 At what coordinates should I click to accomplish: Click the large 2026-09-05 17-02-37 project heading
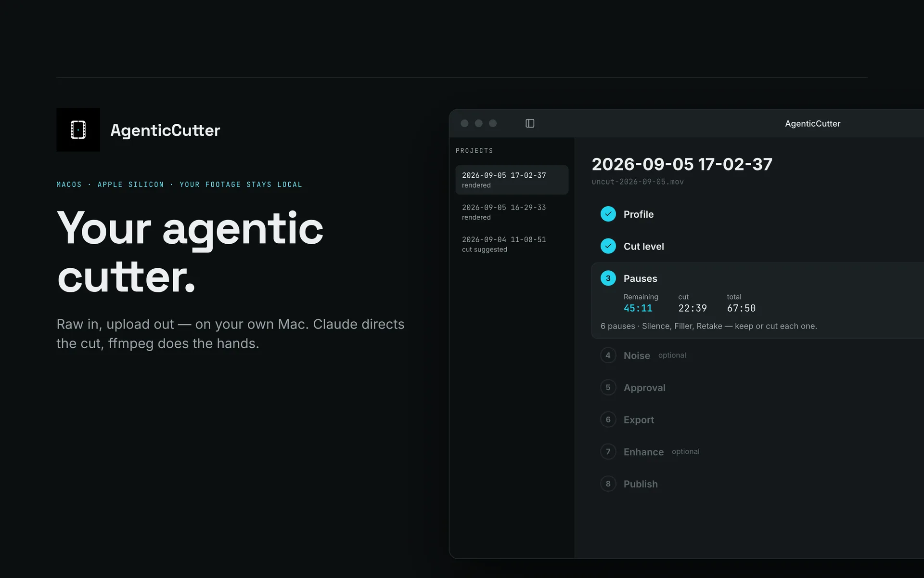click(682, 164)
